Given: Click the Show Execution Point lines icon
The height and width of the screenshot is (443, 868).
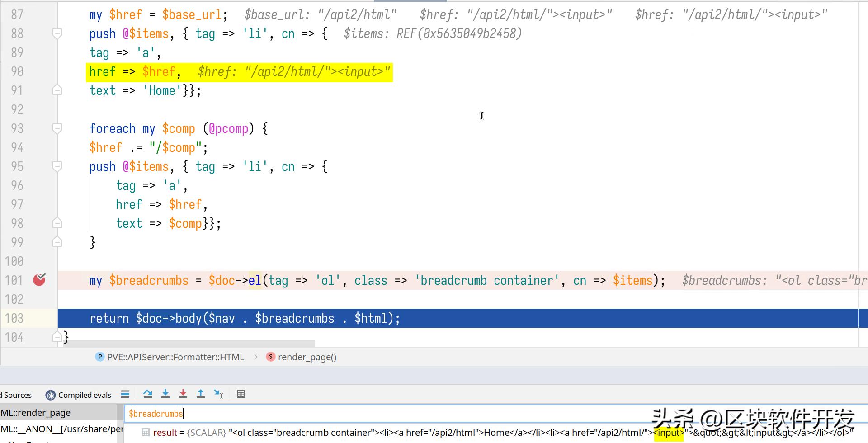Looking at the screenshot, I should tap(125, 394).
